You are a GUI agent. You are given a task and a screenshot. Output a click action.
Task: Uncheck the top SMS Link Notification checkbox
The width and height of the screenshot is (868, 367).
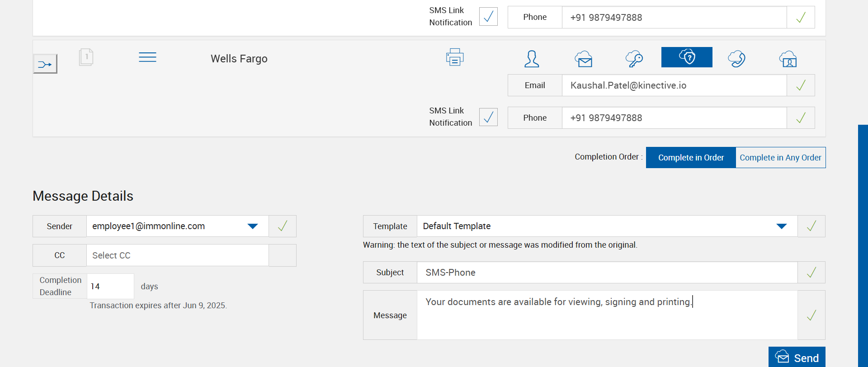(488, 17)
